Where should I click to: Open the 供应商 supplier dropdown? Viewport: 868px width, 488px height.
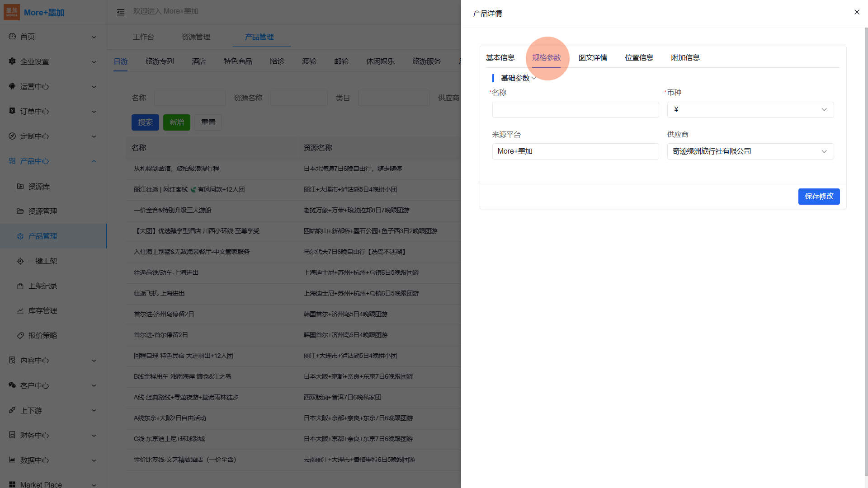click(750, 151)
